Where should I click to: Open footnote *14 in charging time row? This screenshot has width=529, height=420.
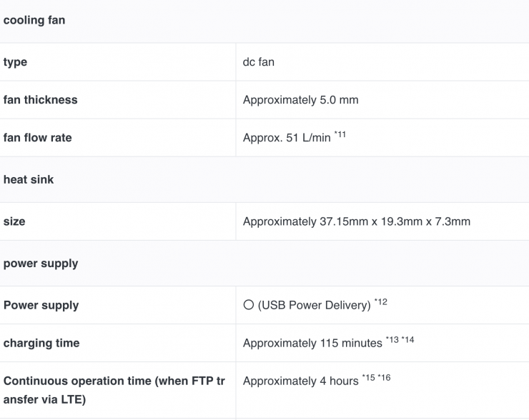point(407,340)
